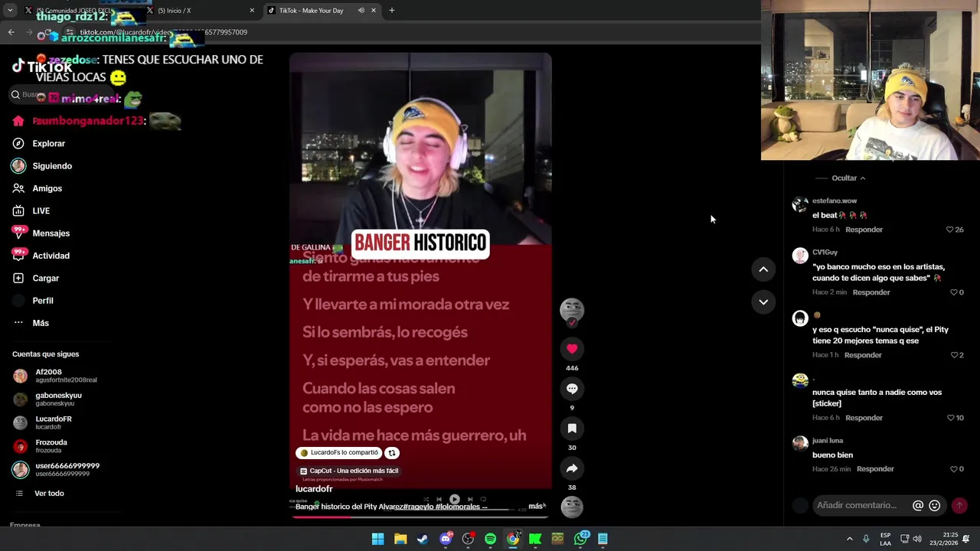Viewport: 980px width, 551px height.
Task: Reply to CV1Guy's comment
Action: pos(871,292)
